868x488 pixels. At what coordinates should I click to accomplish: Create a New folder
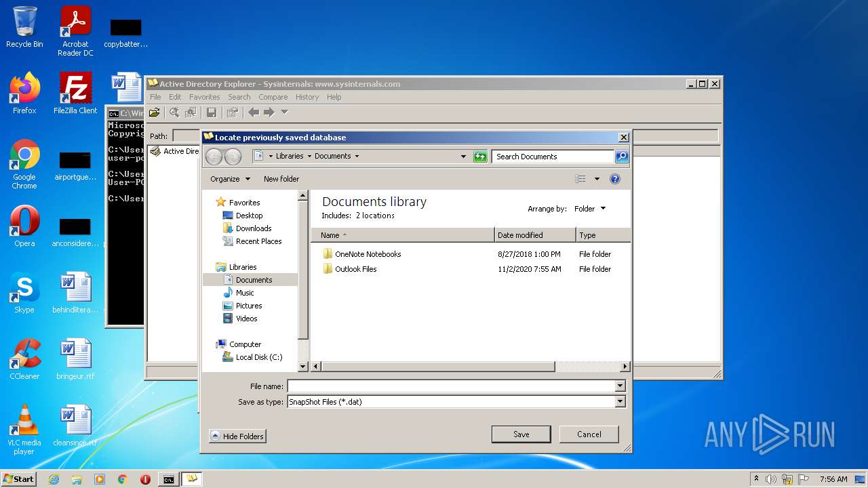coord(281,179)
